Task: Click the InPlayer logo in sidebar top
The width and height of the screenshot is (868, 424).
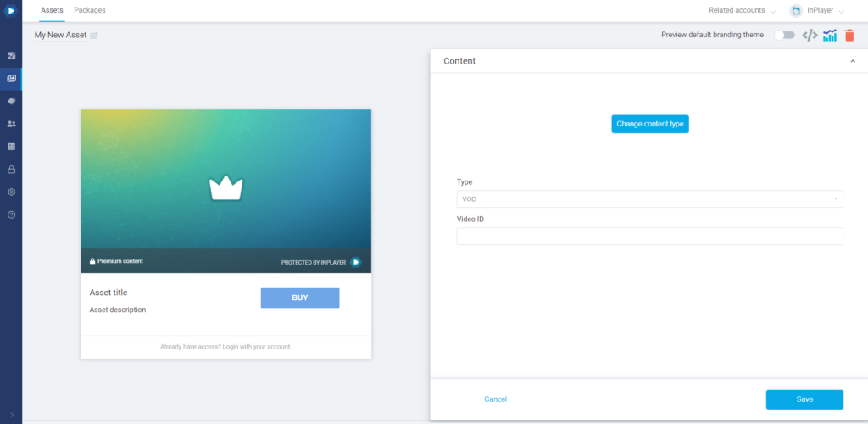Action: coord(10,10)
